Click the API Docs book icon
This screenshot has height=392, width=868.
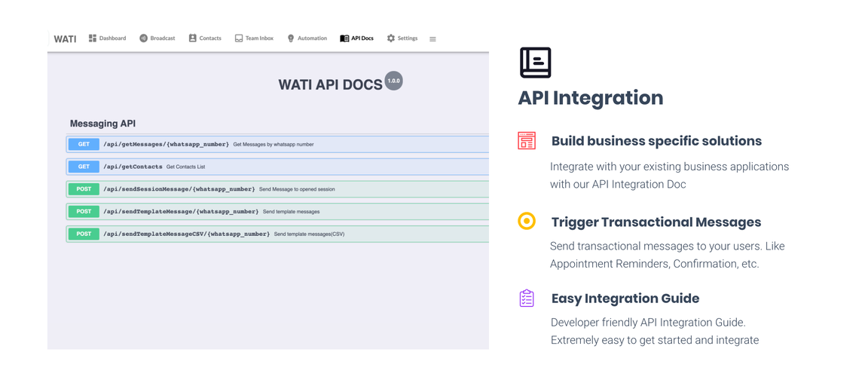tap(344, 38)
